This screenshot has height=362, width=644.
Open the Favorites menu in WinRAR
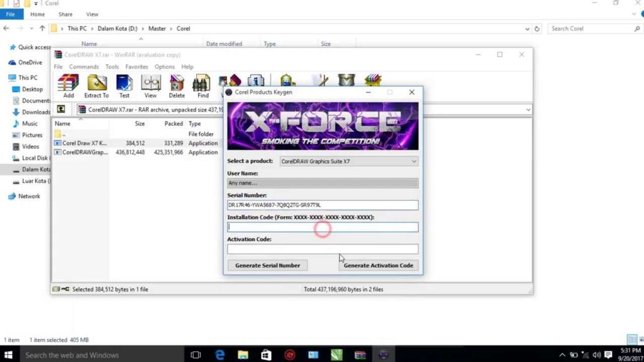[136, 67]
